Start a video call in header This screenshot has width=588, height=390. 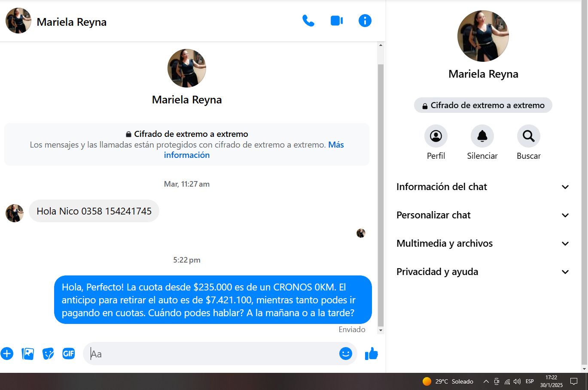pyautogui.click(x=337, y=21)
